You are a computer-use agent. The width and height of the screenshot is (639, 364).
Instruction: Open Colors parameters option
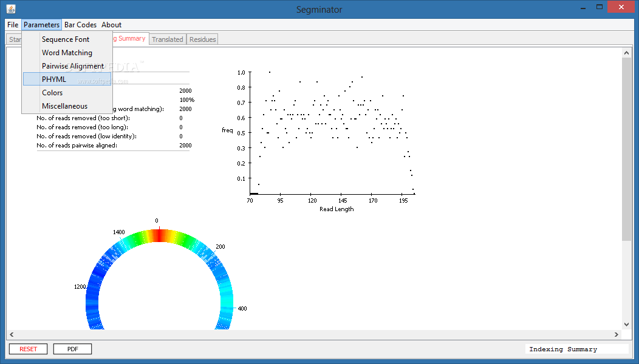pyautogui.click(x=67, y=92)
